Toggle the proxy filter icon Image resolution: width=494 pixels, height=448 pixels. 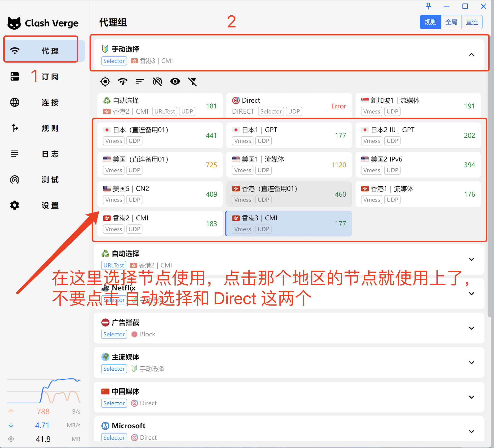tap(192, 82)
